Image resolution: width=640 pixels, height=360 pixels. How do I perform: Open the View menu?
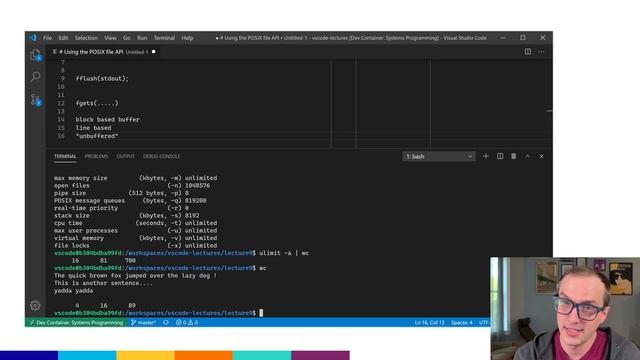110,38
